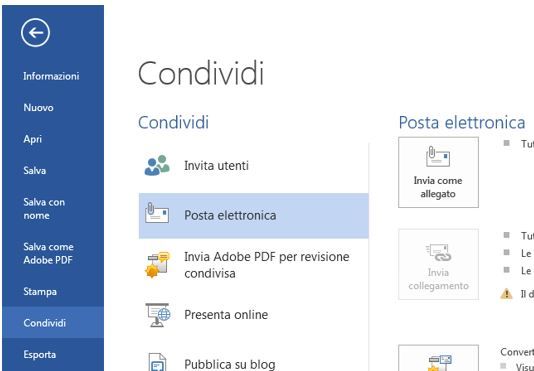
Task: Select the Invita utenti option
Action: point(254,166)
